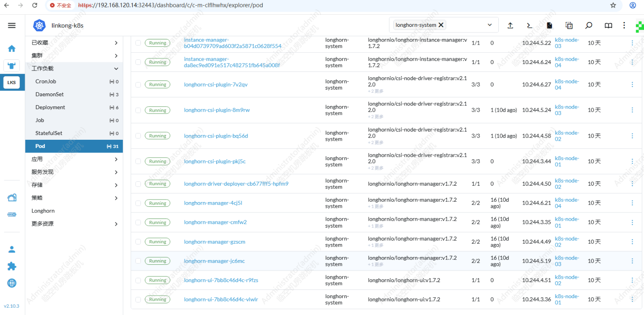Open actions menu for longhorn-csi-plugin-7v2qv

[x=632, y=84]
